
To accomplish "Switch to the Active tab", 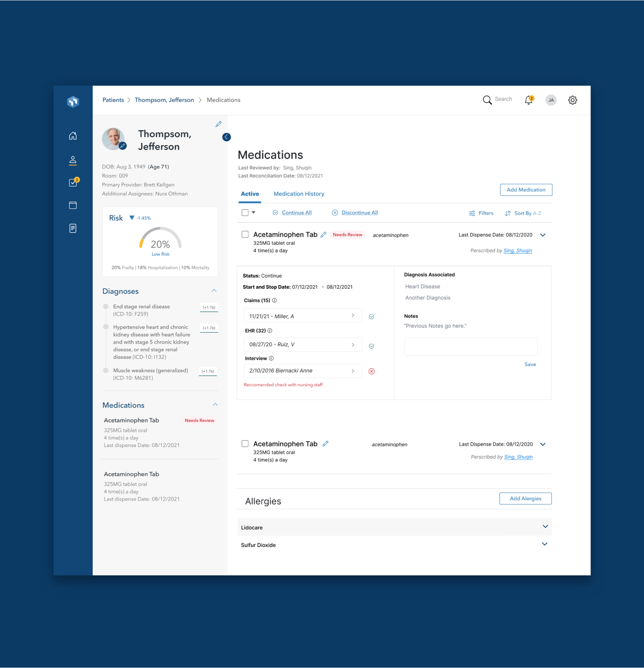I will (x=250, y=194).
